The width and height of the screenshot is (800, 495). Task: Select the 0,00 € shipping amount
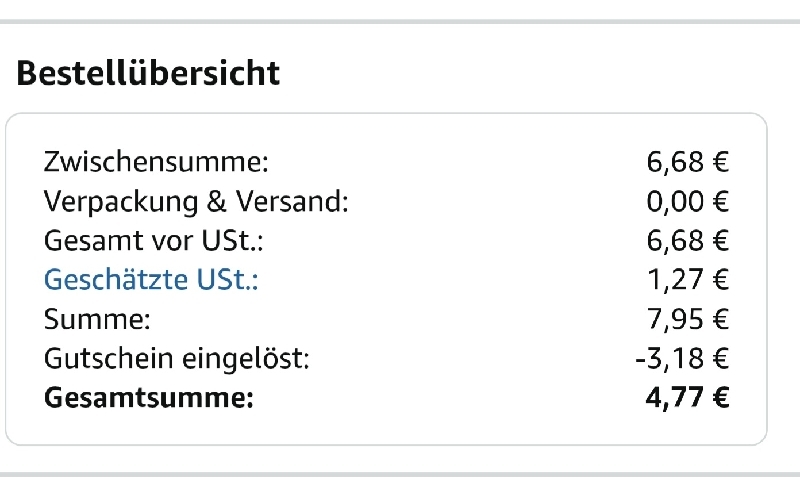[688, 202]
